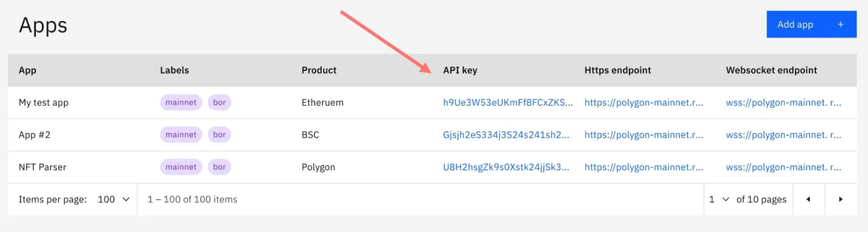This screenshot has width=868, height=232.
Task: Open My test app https endpoint link
Action: point(644,102)
